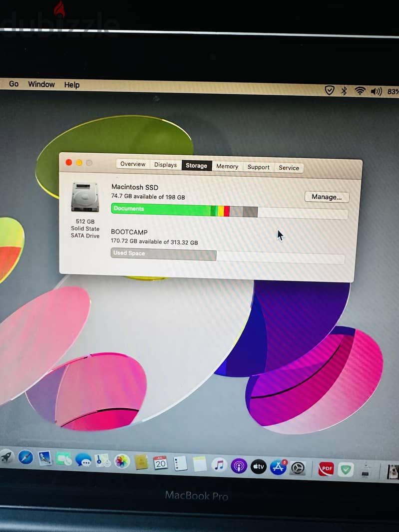This screenshot has width=399, height=532.
Task: Open green shield app in Dock
Action: click(346, 470)
